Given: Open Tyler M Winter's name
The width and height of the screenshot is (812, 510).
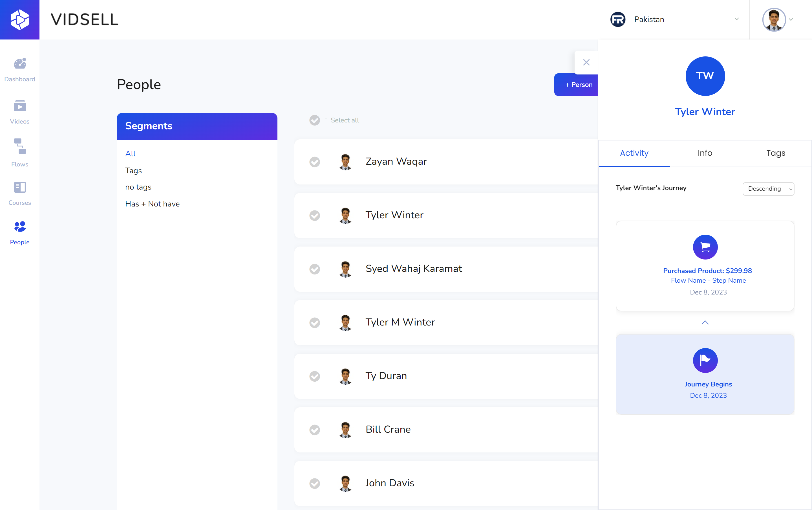Looking at the screenshot, I should [x=400, y=322].
